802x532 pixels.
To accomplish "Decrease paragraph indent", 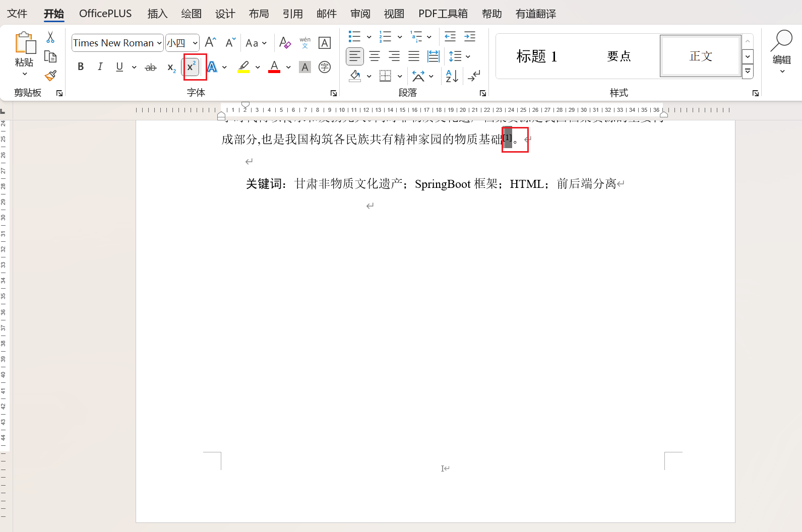I will [x=450, y=36].
